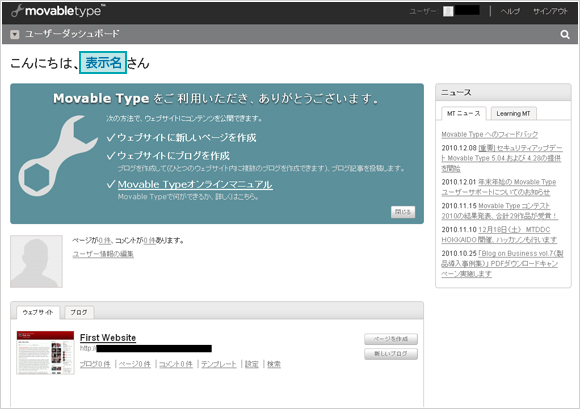
Task: Click the page count 0件 link
Action: pyautogui.click(x=105, y=240)
